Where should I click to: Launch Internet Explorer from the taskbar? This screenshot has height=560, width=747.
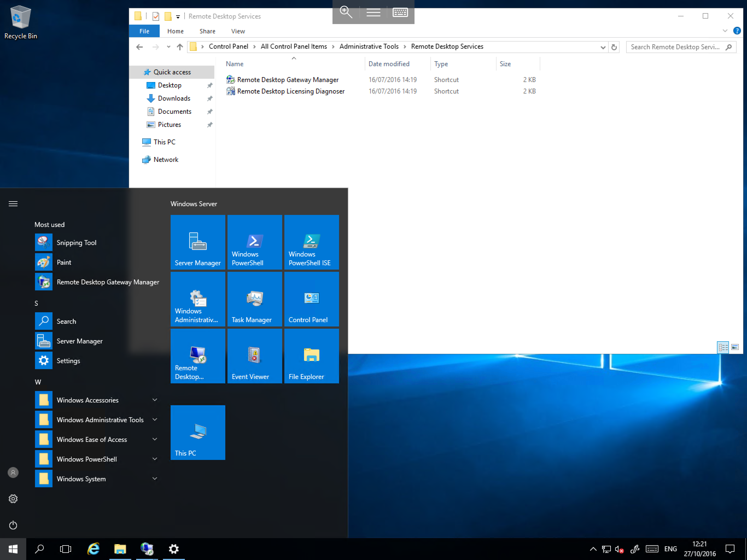click(x=93, y=549)
